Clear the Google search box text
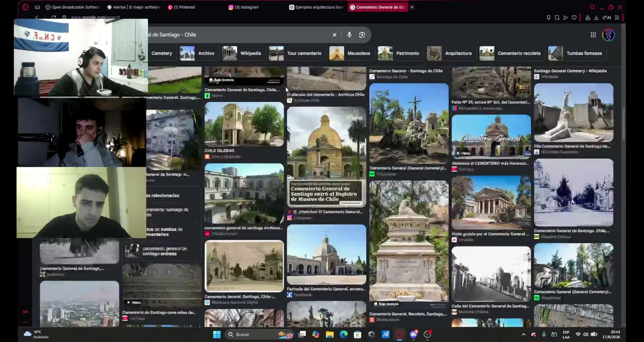644x342 pixels. [334, 35]
